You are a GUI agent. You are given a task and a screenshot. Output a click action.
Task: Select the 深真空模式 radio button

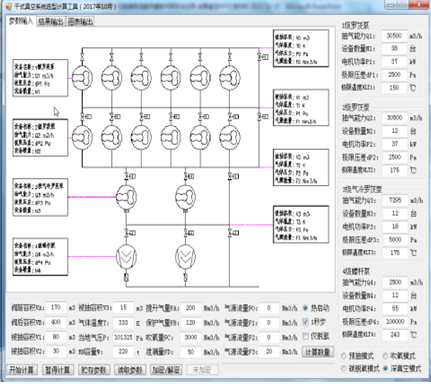pos(402,369)
